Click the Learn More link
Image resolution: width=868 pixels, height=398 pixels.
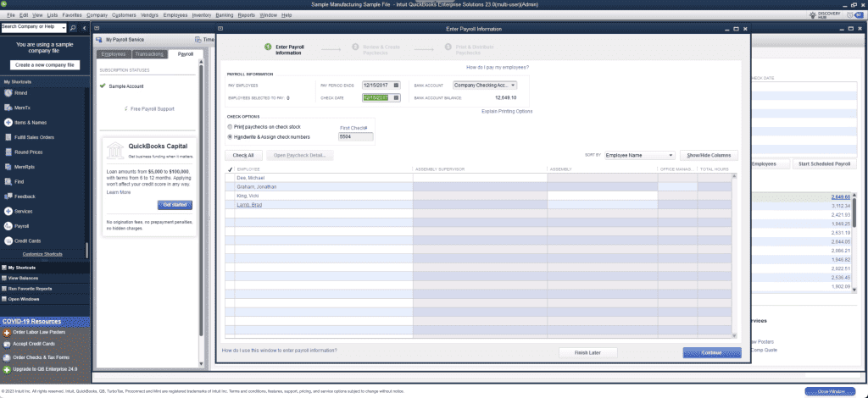(x=119, y=192)
